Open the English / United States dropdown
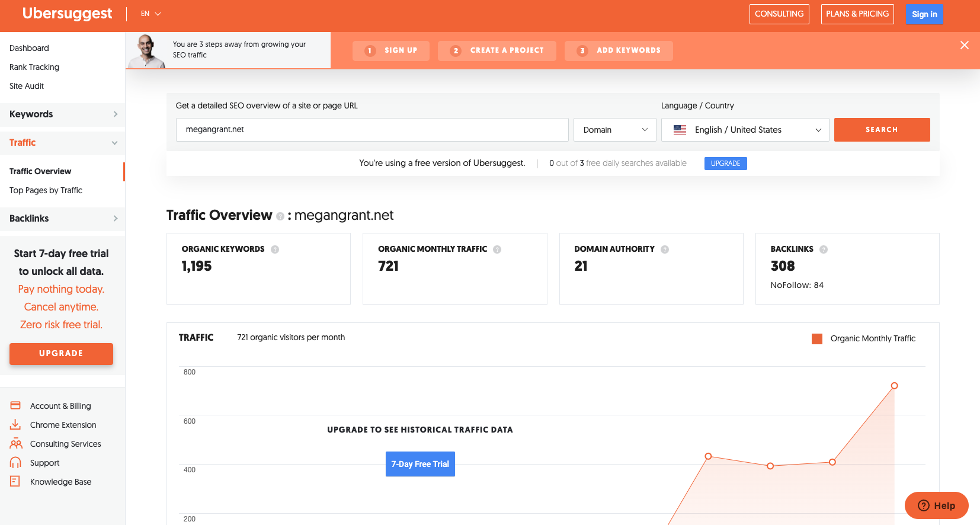The width and height of the screenshot is (980, 525). 745,130
